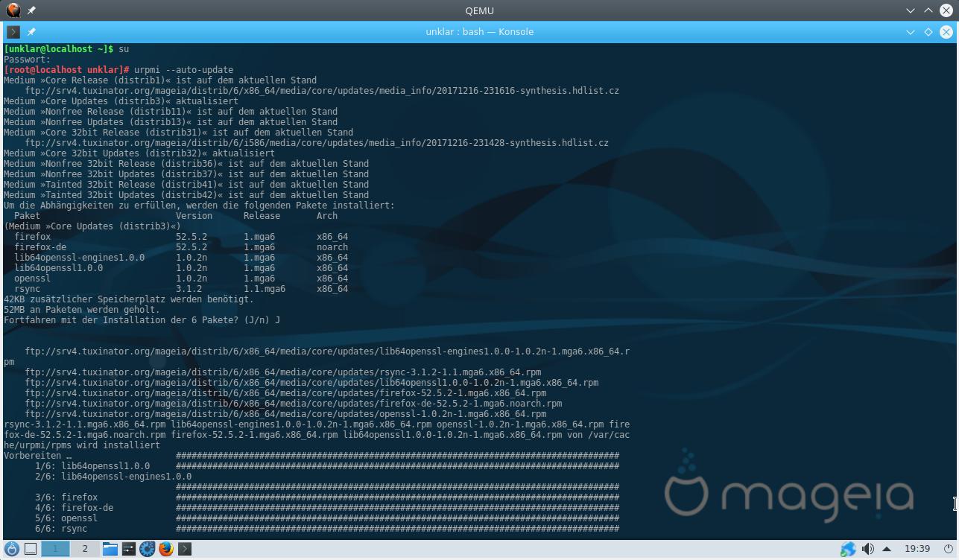Switch to virtual desktop 1

(55, 549)
